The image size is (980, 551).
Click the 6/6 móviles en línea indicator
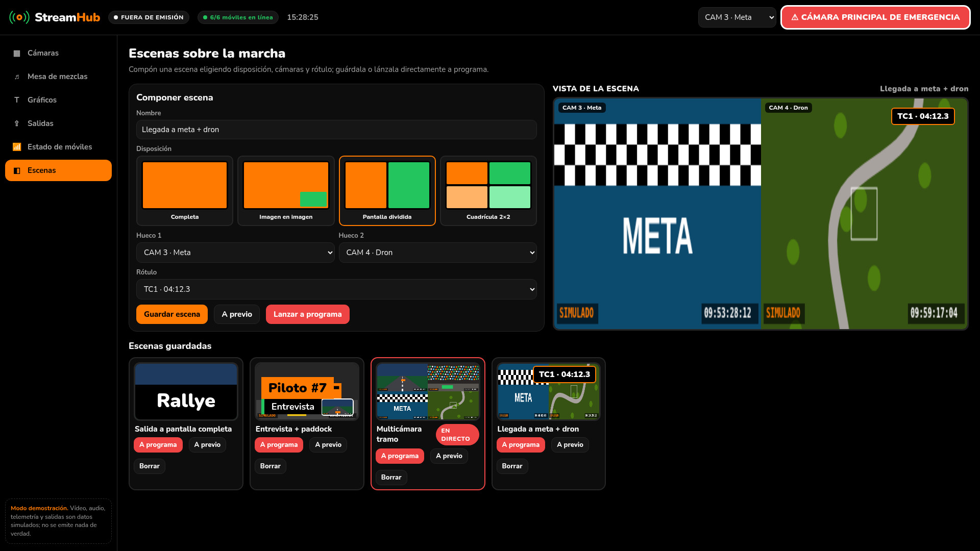(x=238, y=17)
